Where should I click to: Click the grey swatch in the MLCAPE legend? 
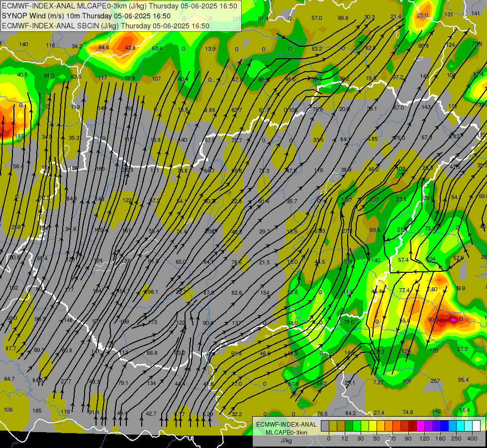[325, 426]
